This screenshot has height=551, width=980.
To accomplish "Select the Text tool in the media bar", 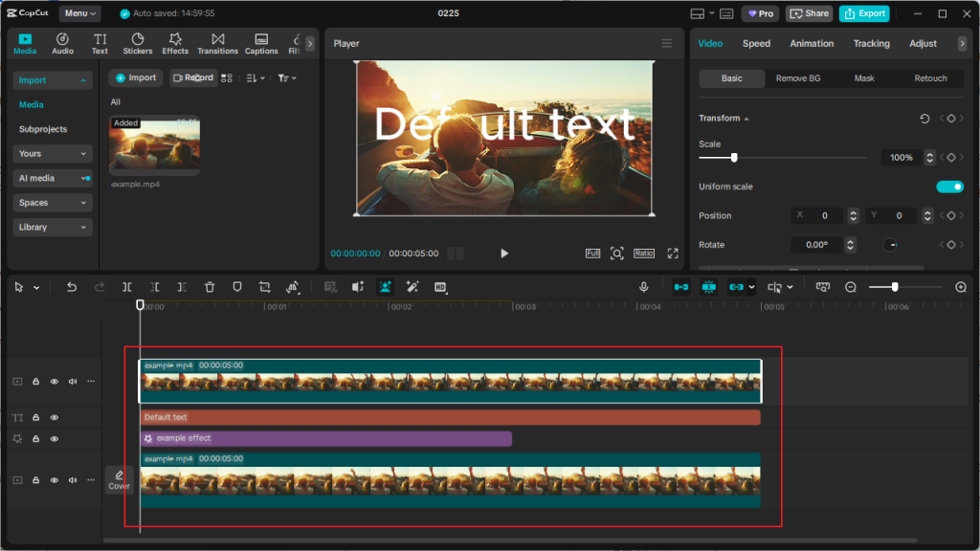I will (100, 43).
